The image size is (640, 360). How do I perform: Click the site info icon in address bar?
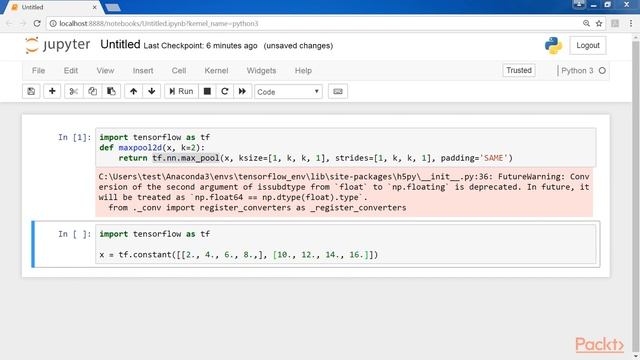point(53,24)
